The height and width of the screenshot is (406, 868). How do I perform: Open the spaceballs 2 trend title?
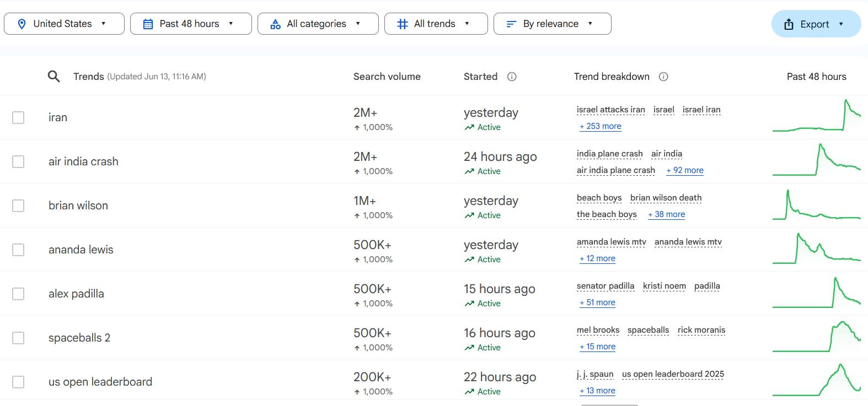[x=79, y=338]
